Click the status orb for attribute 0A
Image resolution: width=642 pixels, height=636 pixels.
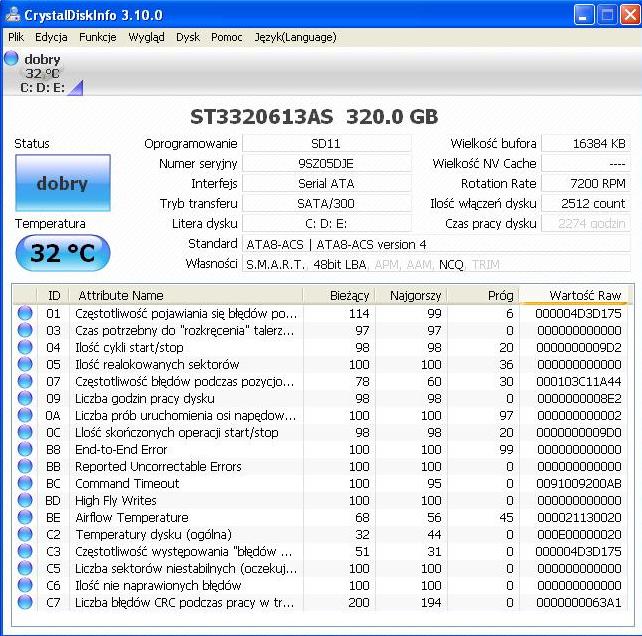[25, 415]
